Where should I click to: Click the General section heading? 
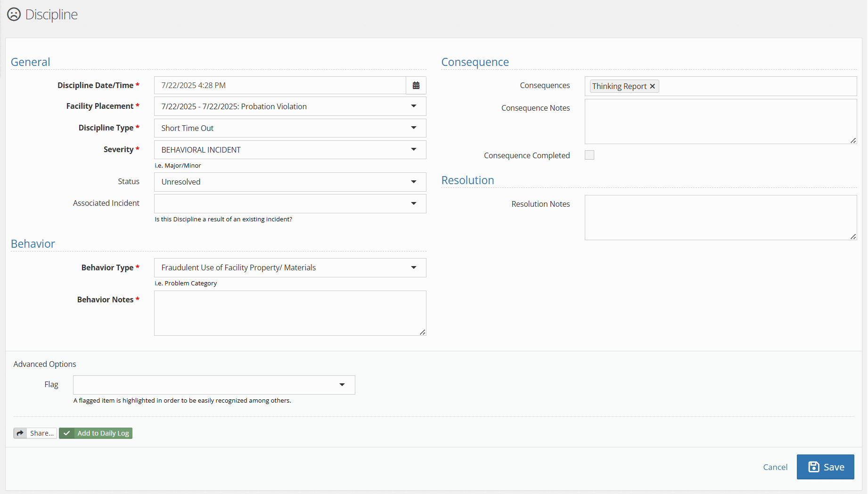(30, 62)
